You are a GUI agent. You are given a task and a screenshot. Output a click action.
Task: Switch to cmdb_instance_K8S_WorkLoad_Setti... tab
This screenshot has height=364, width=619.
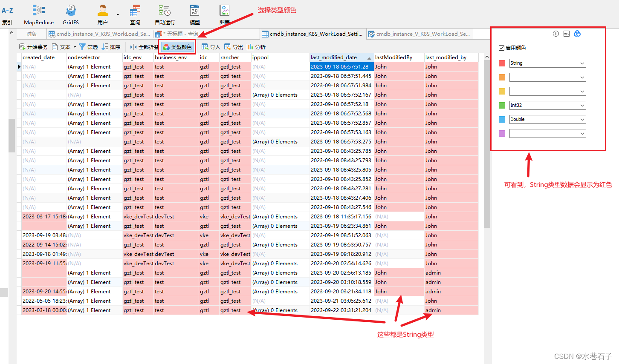click(x=312, y=34)
